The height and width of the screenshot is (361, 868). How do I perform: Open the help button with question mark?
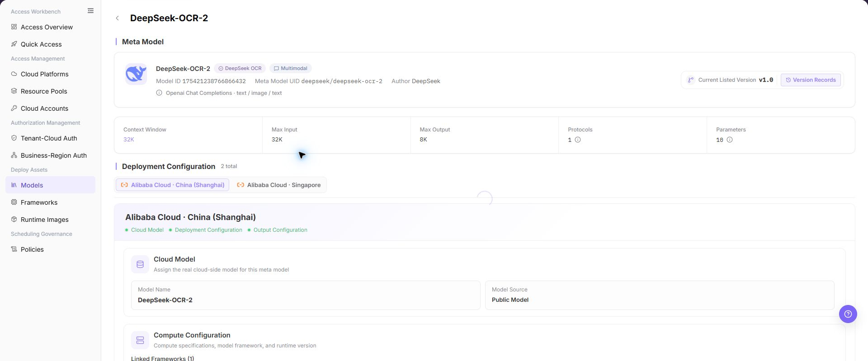pos(848,314)
